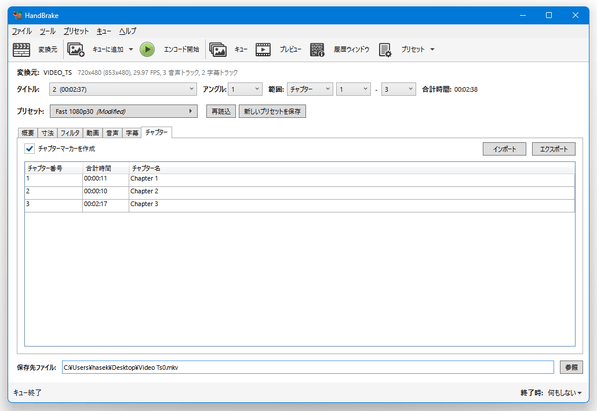Click the チャプター番号 column header
This screenshot has width=597, height=411.
point(54,168)
